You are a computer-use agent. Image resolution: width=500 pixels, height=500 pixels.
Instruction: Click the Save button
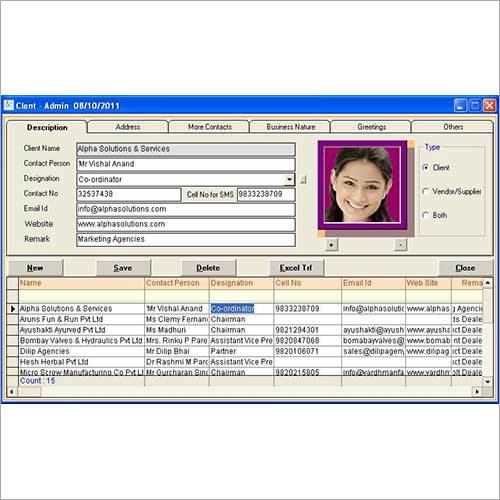(x=123, y=268)
